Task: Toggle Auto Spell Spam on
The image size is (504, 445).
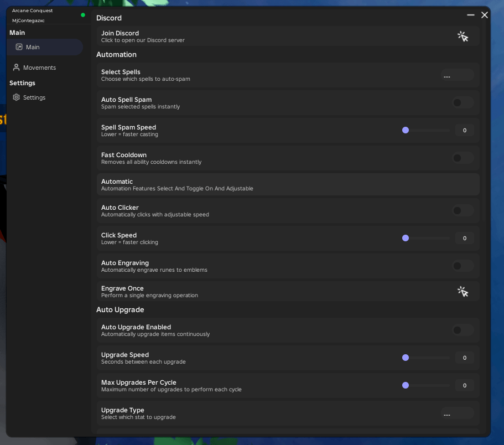Action: click(x=463, y=102)
